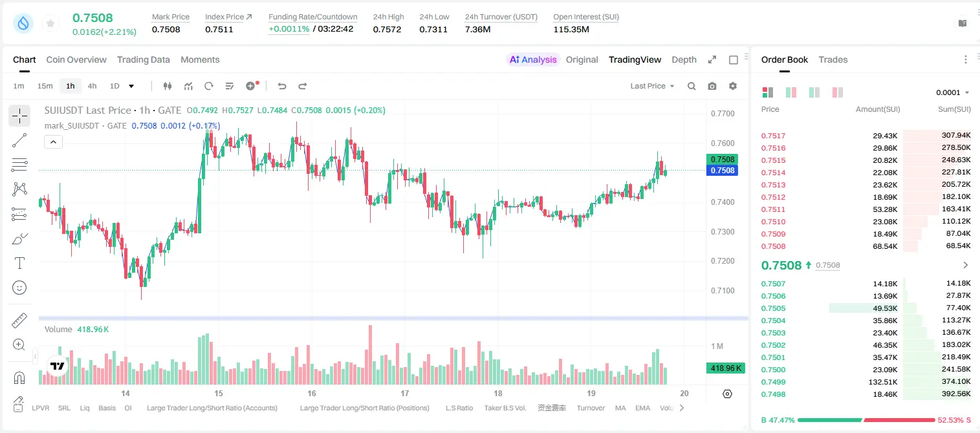
Task: Open the emoji sticker tool
Action: (x=19, y=288)
